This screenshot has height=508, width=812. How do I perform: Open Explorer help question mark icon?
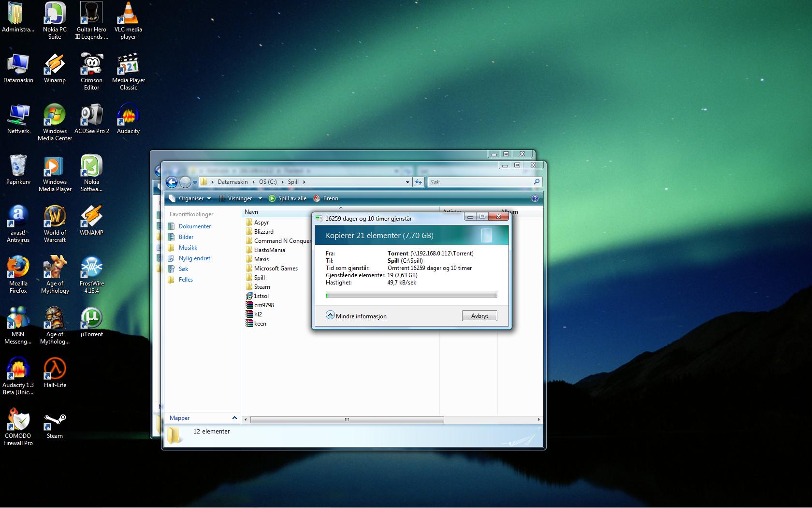[535, 198]
